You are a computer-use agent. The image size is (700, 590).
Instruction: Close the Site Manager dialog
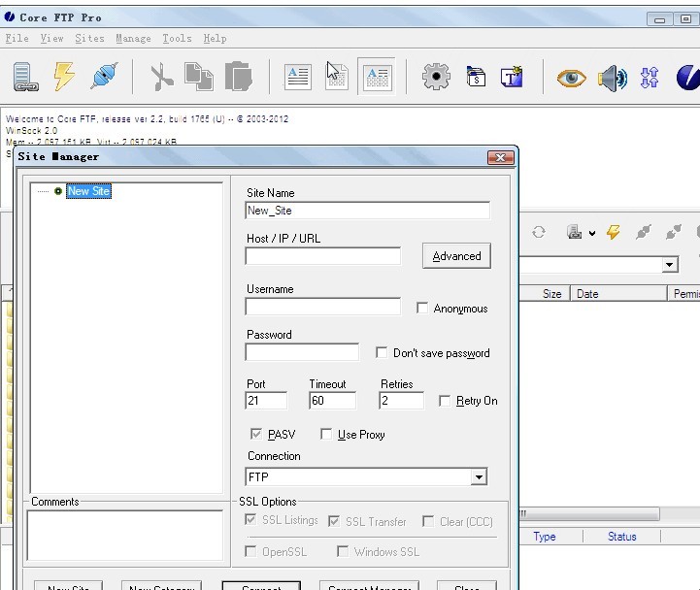[500, 157]
